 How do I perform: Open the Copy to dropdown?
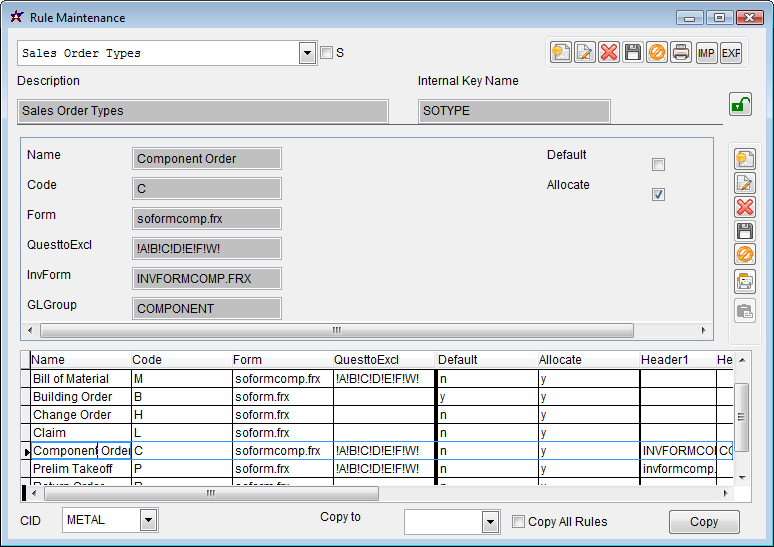pyautogui.click(x=490, y=522)
